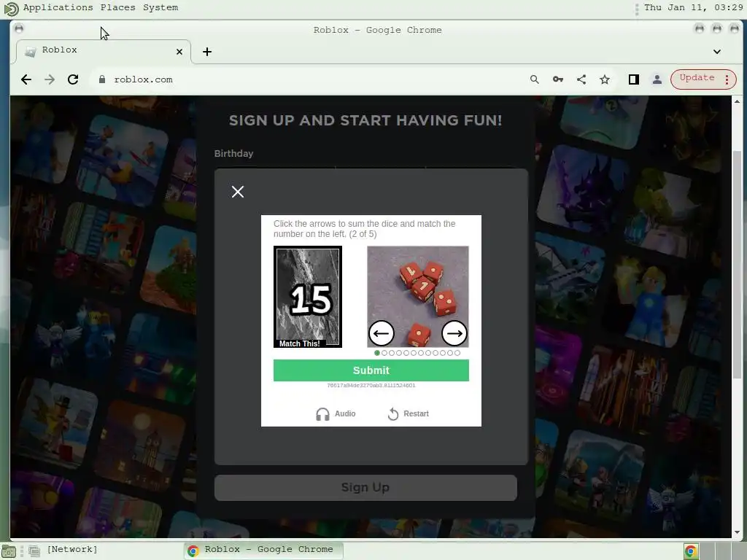Click the scrollbar down arrow
The height and width of the screenshot is (560, 747).
pos(737,532)
